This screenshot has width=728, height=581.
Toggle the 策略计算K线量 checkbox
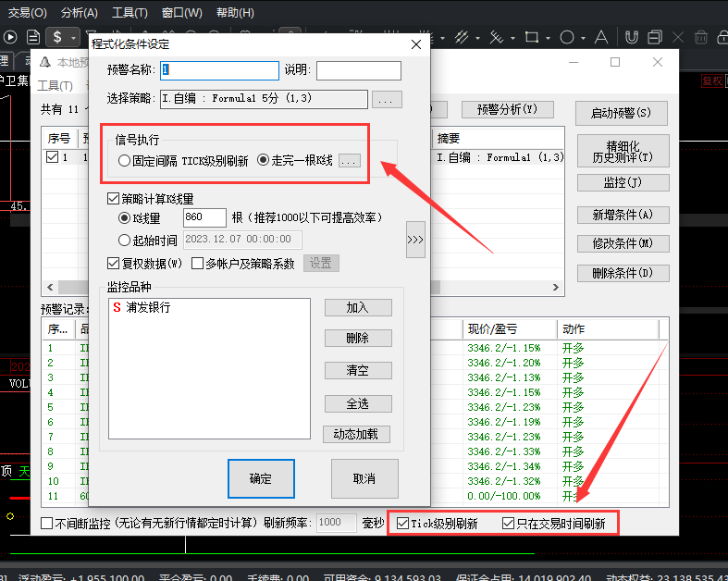point(113,199)
